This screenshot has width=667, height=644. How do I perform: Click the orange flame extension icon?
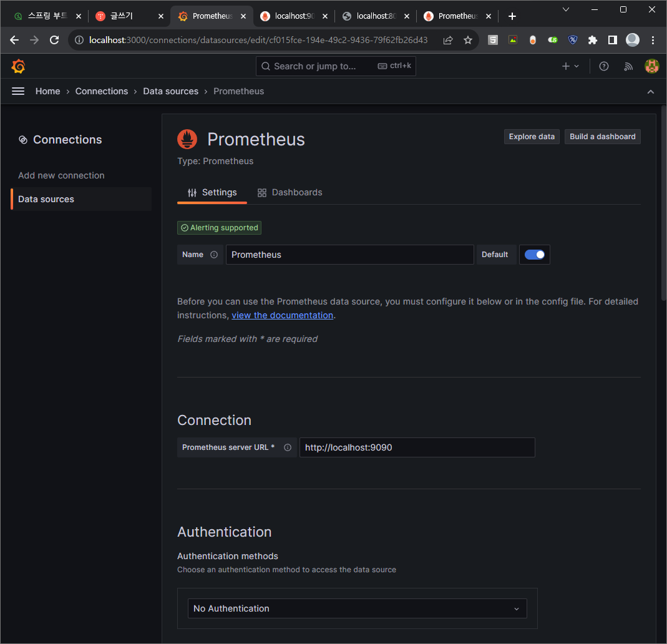(533, 40)
